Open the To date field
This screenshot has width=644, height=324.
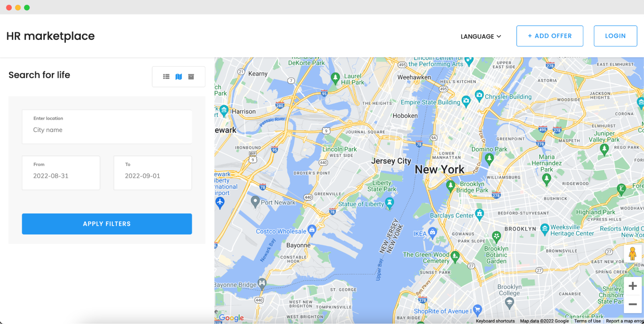point(153,173)
